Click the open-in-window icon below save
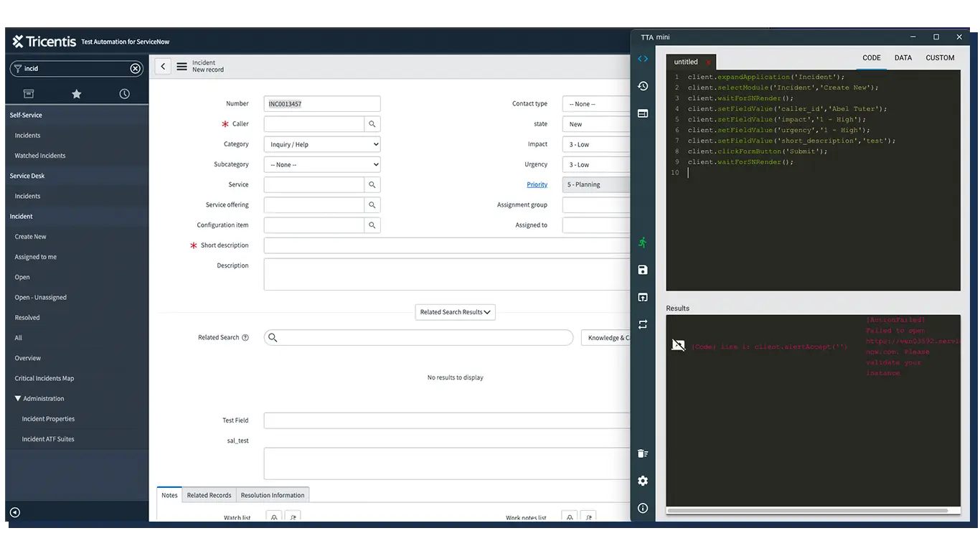This screenshot has width=980, height=551. coord(643,297)
